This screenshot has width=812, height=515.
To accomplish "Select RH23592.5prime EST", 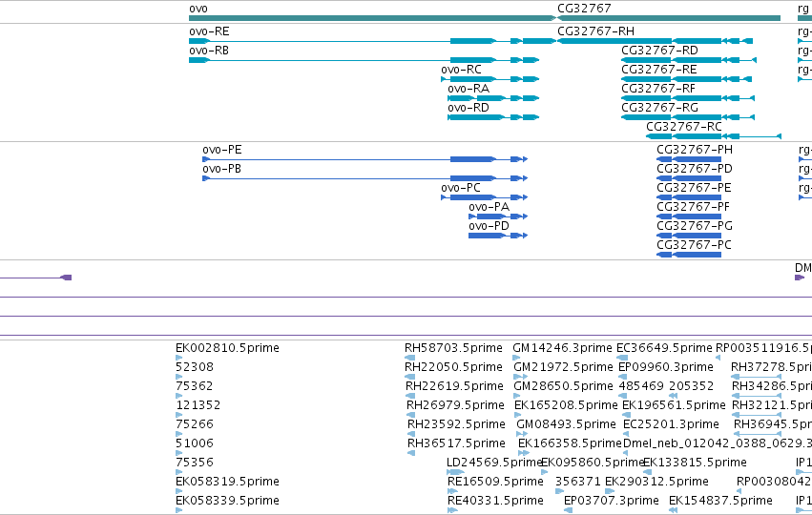I will [x=456, y=425].
